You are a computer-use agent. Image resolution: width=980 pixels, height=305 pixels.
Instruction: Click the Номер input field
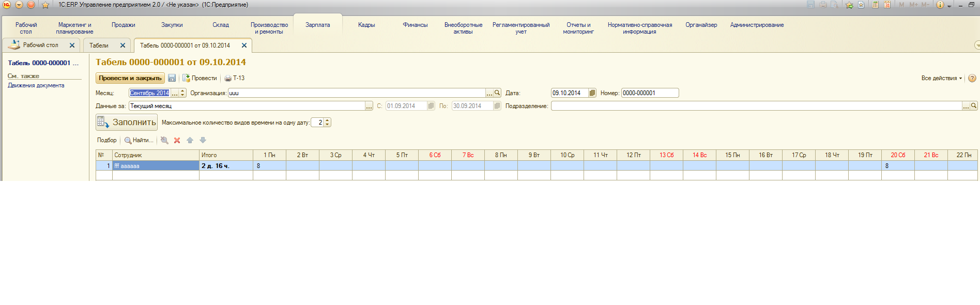650,93
